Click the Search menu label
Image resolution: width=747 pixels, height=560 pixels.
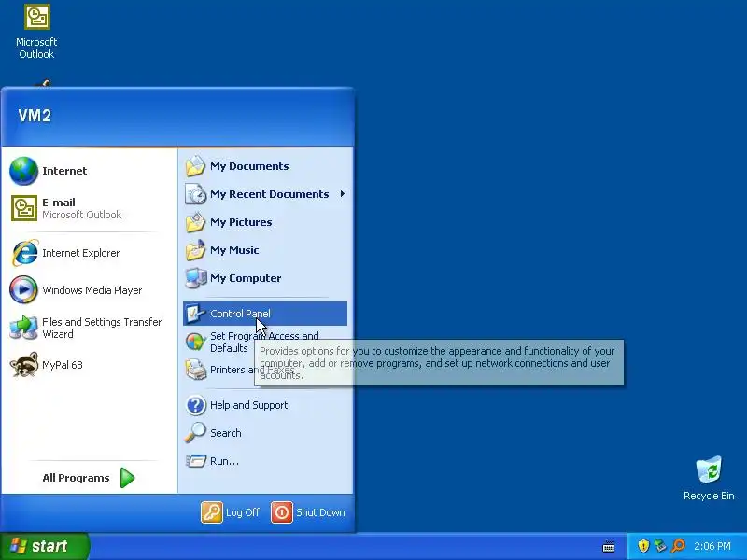226,433
